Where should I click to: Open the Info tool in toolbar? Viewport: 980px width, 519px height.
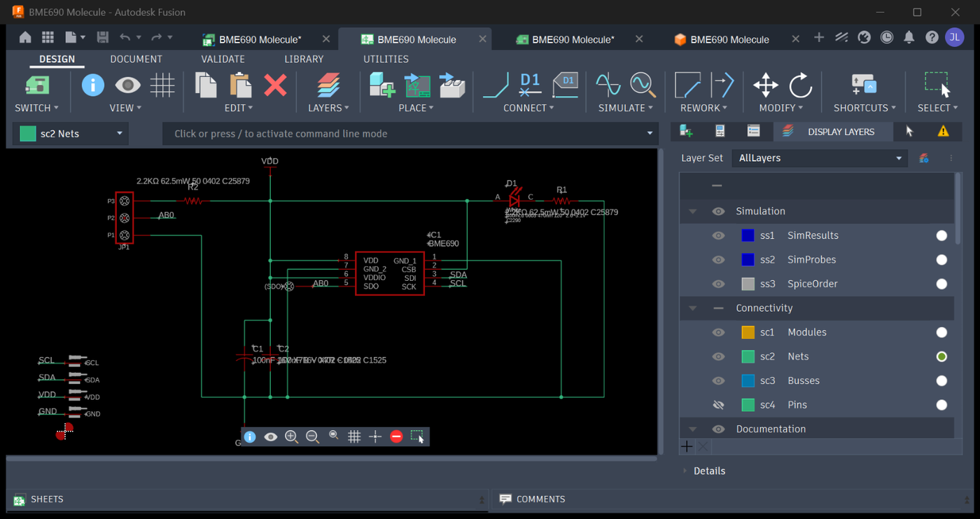[x=92, y=85]
